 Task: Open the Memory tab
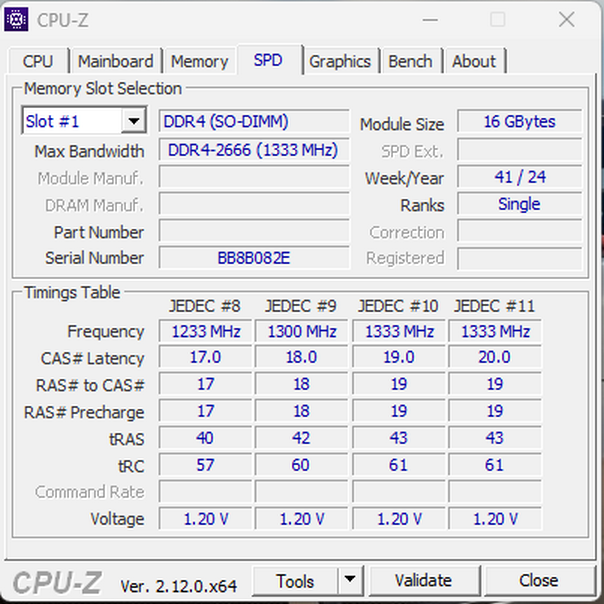pos(199,61)
